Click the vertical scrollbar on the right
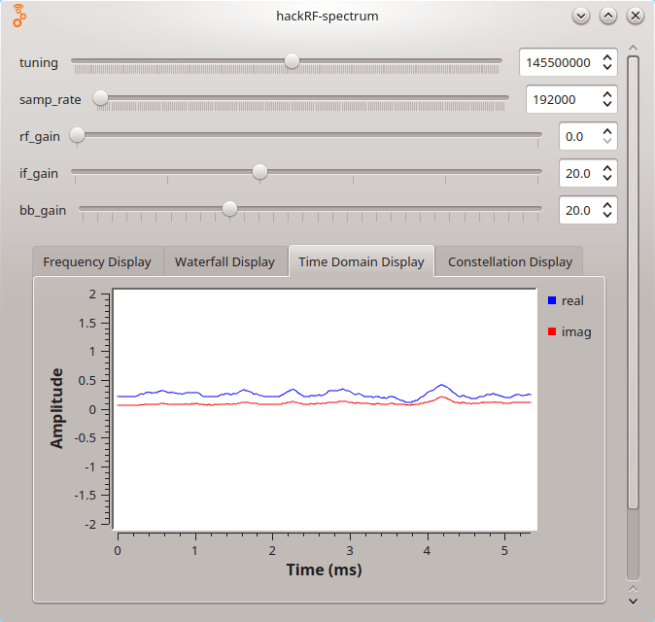The width and height of the screenshot is (655, 622). pos(632,280)
